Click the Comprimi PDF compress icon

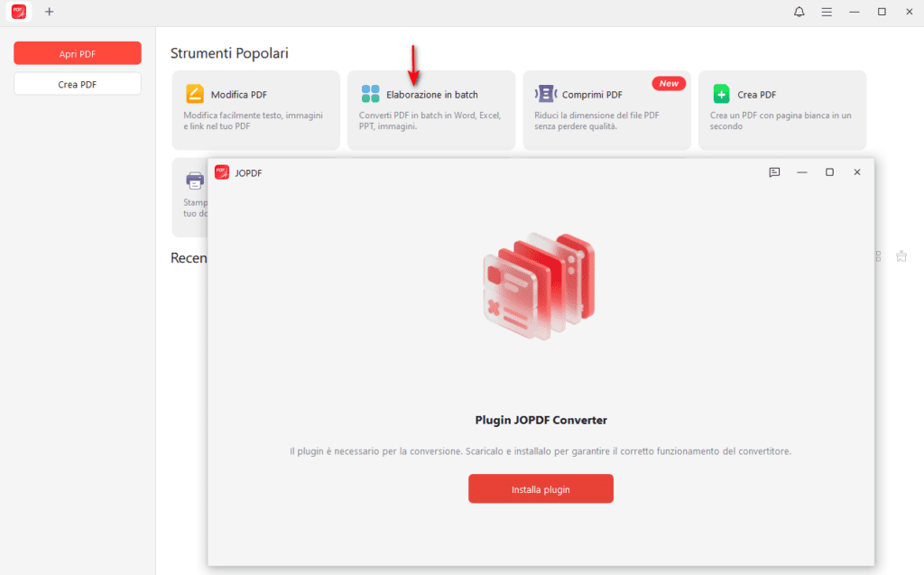pos(546,94)
